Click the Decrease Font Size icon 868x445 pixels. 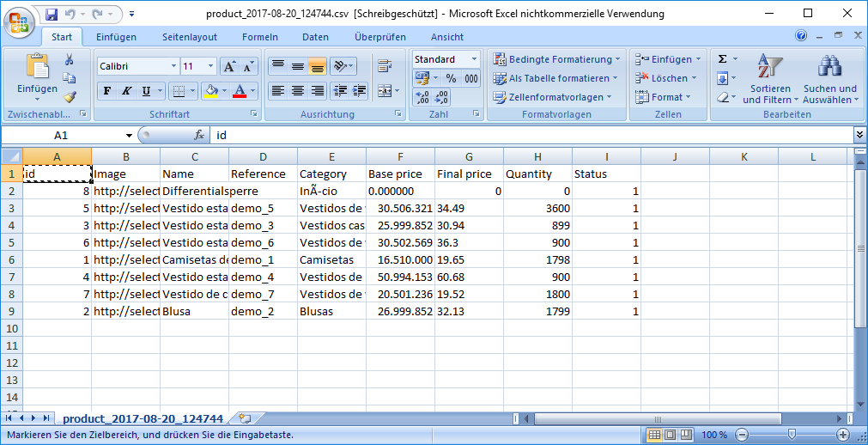(248, 66)
